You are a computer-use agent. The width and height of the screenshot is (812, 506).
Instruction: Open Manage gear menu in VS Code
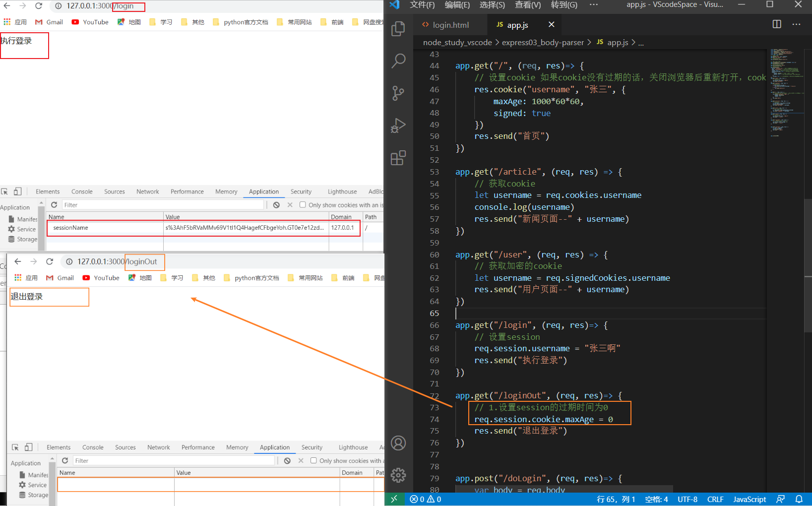point(398,475)
